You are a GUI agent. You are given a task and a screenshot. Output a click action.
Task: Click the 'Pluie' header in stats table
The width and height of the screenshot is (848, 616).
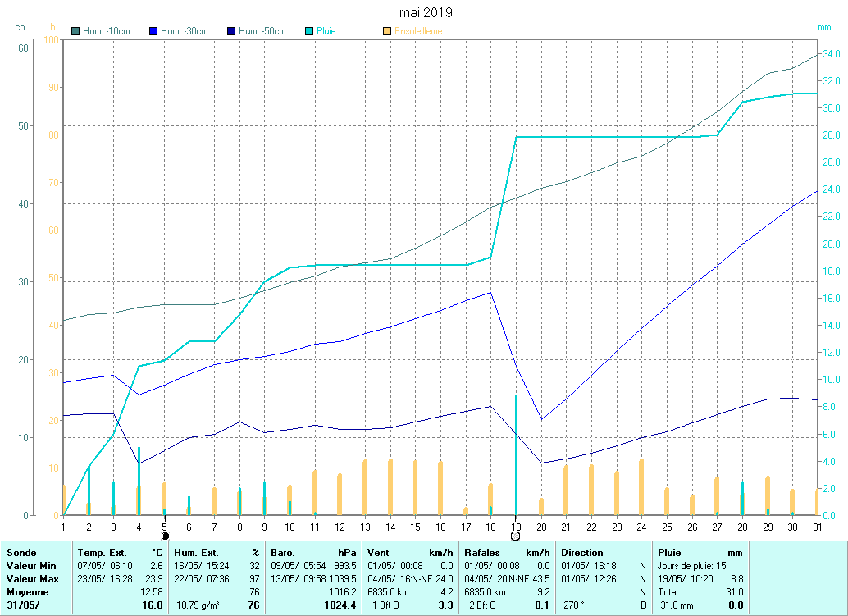(670, 553)
